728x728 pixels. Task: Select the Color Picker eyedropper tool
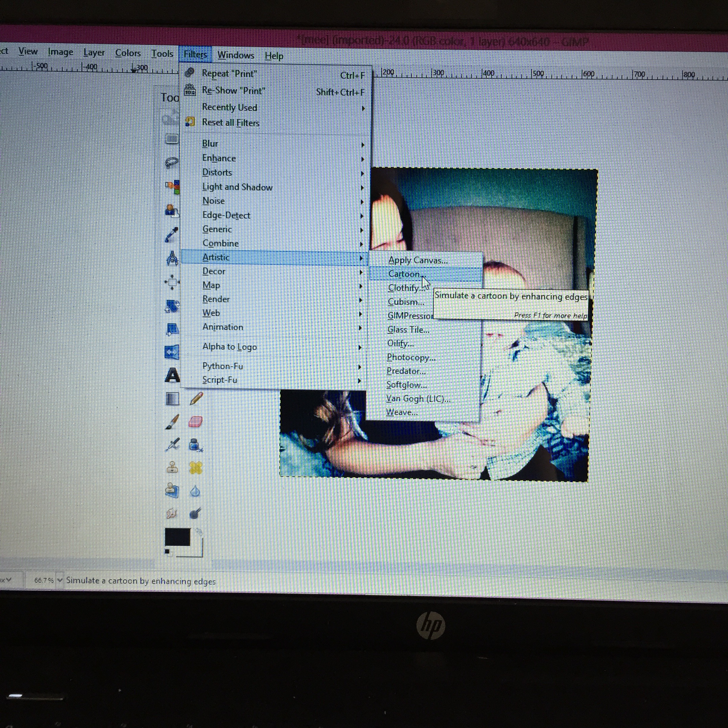pyautogui.click(x=172, y=234)
